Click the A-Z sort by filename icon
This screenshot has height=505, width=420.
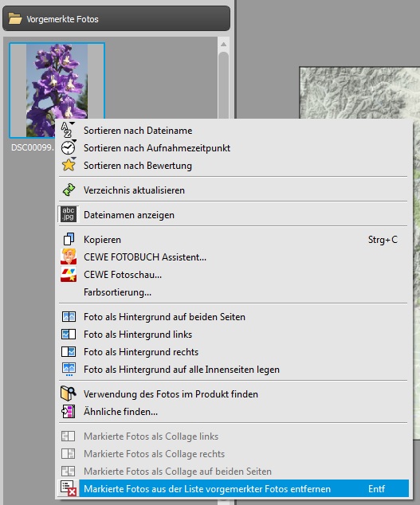[68, 130]
